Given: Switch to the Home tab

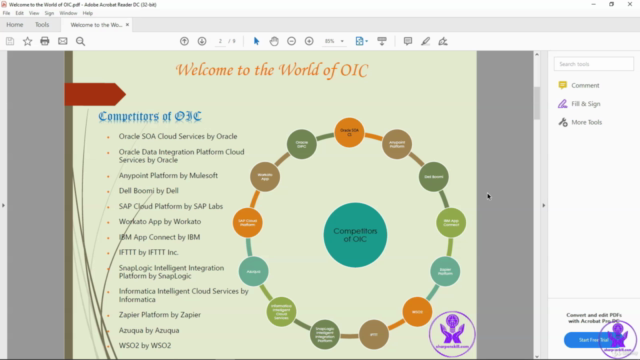Looking at the screenshot, I should click(15, 24).
